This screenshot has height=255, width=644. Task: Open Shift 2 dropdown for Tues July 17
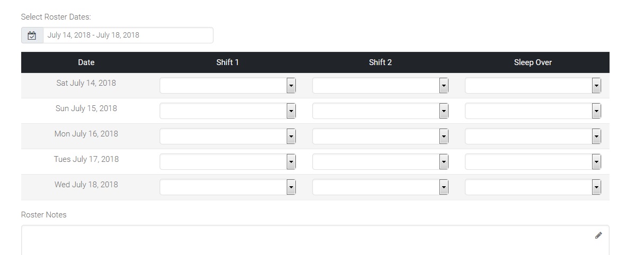click(x=380, y=162)
